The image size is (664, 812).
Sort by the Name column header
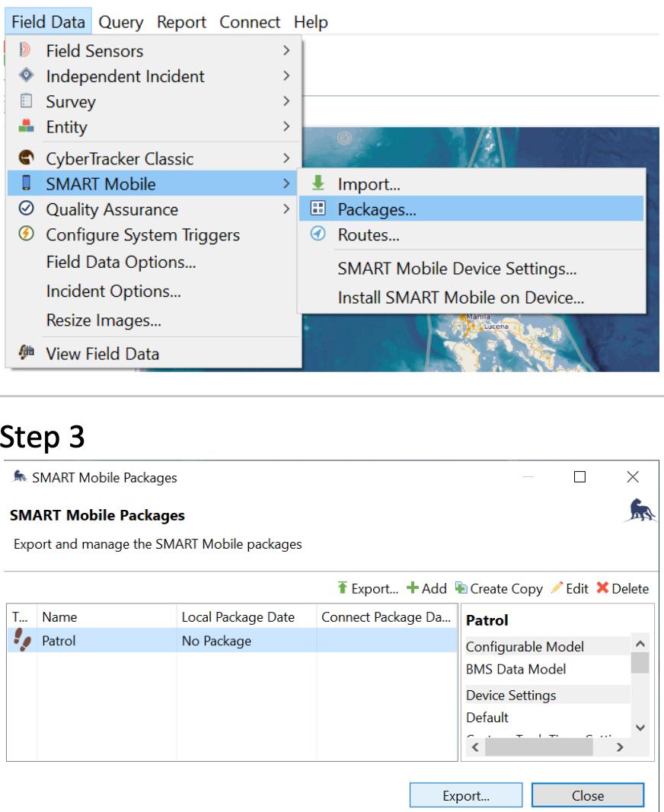[107, 616]
